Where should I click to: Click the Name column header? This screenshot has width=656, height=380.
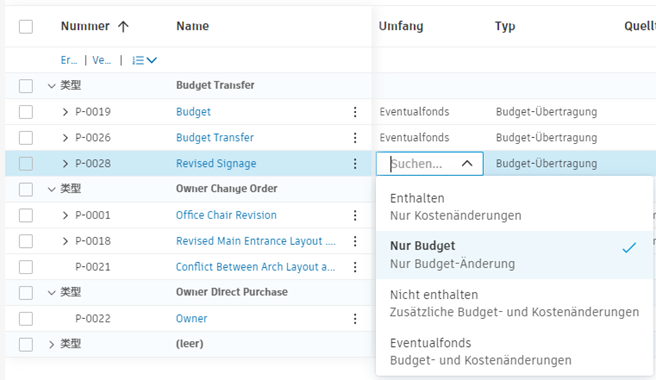point(192,26)
